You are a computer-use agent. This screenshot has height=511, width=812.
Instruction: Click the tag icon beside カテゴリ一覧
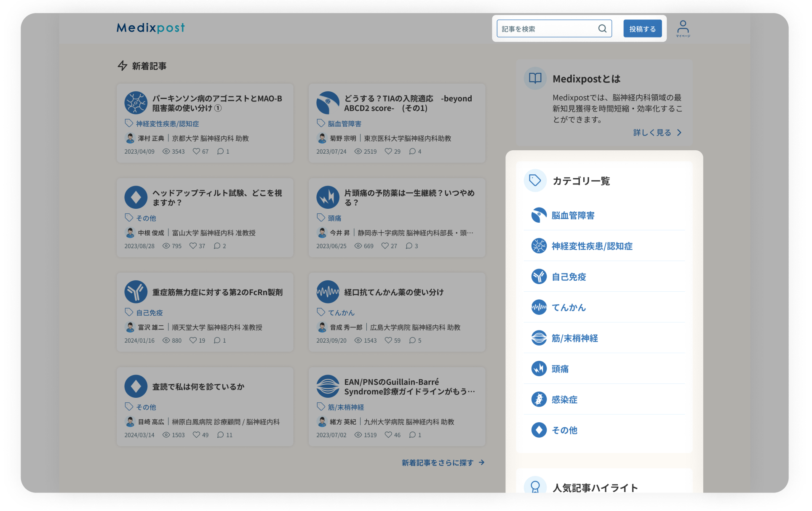pos(535,181)
